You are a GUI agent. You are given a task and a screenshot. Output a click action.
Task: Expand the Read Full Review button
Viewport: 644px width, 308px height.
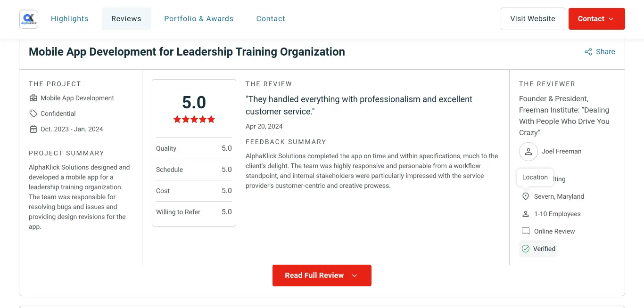322,276
